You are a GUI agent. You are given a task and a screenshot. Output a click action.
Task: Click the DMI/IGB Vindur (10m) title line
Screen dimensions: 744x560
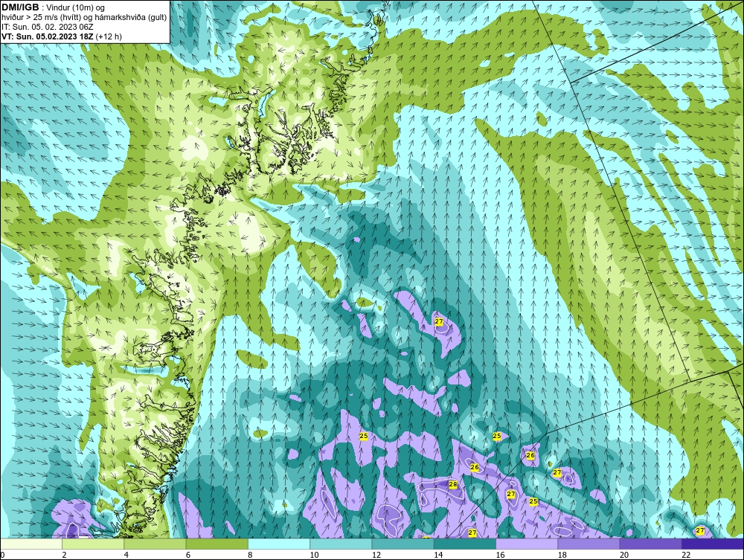click(54, 7)
